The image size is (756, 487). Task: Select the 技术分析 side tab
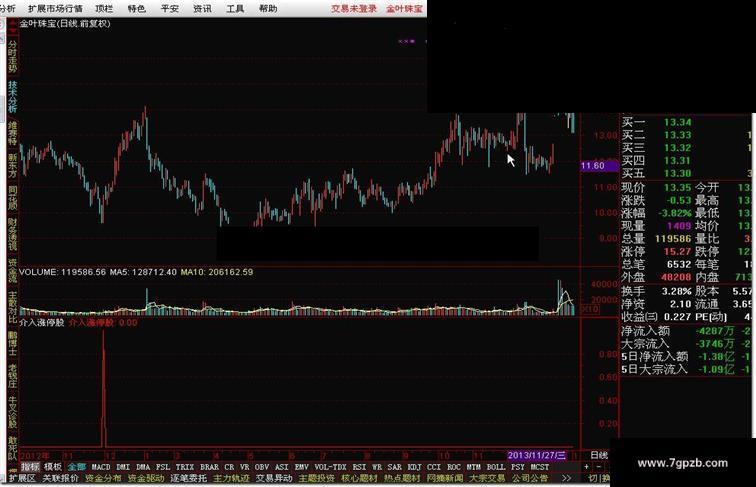13,96
